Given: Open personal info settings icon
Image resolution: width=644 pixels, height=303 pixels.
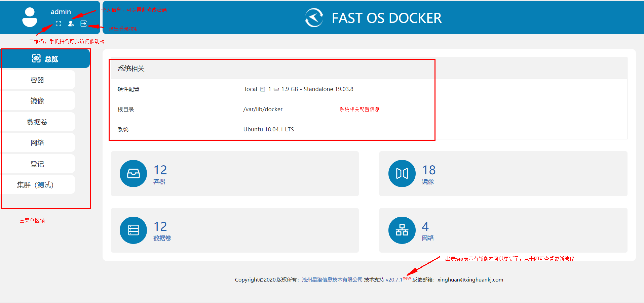Looking at the screenshot, I should (71, 24).
